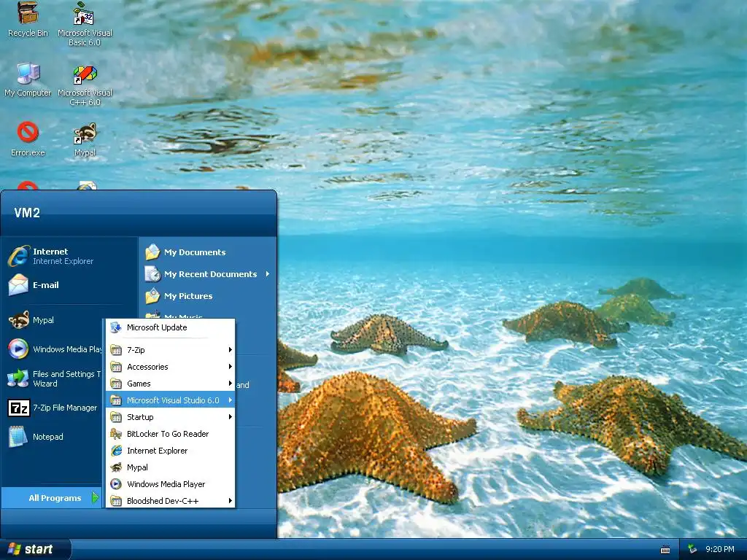Click the All Programs button
This screenshot has height=560, width=747.
(52, 497)
